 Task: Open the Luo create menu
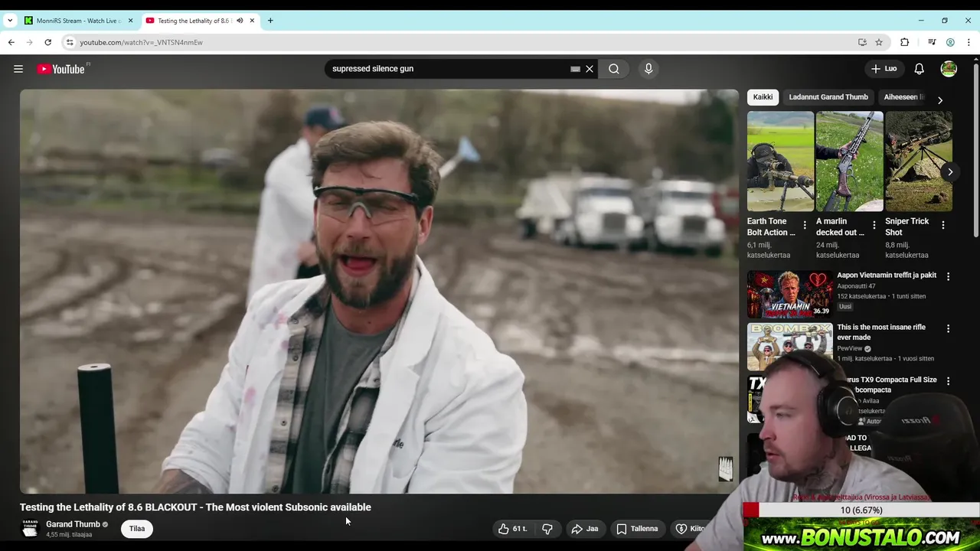click(884, 69)
